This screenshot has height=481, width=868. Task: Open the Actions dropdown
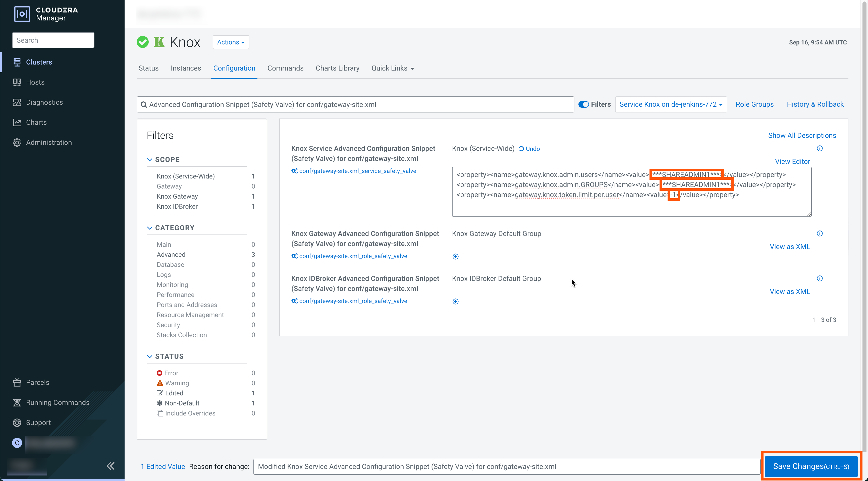(231, 42)
